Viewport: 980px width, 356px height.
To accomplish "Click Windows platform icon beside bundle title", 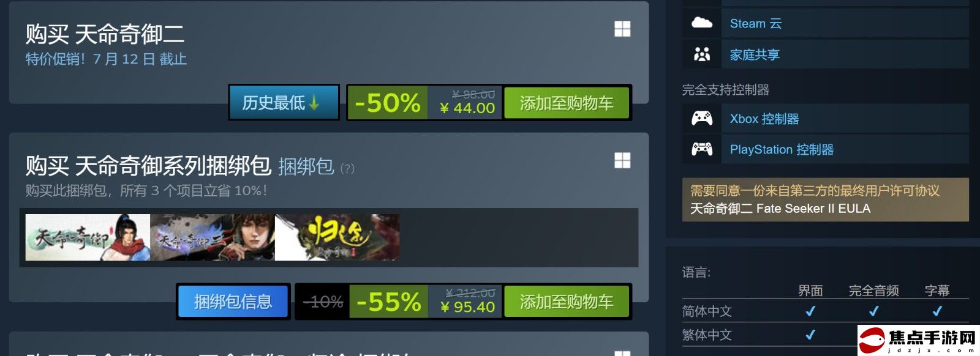I will tap(622, 161).
